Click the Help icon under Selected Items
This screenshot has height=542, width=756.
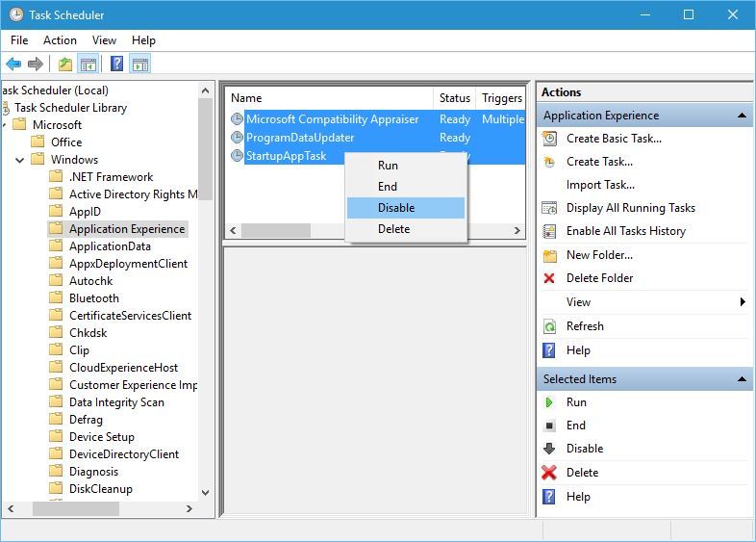tap(549, 497)
